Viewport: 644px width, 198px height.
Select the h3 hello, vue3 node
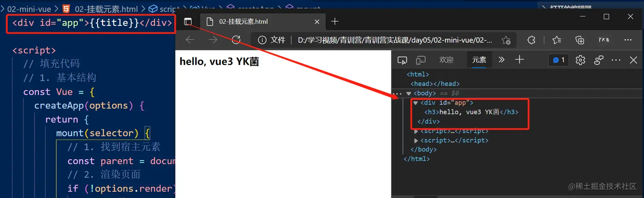click(471, 112)
